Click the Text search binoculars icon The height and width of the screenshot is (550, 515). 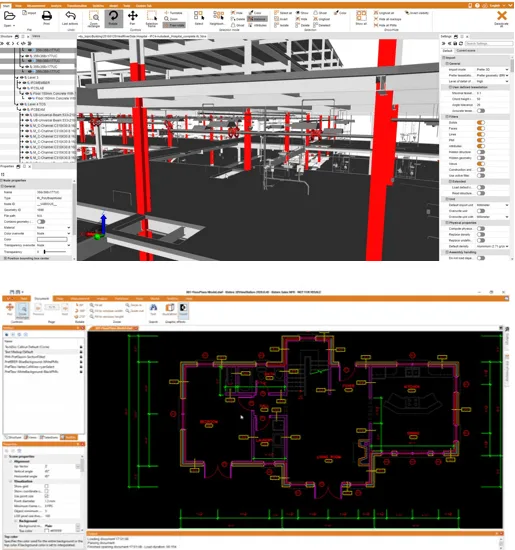point(153,308)
